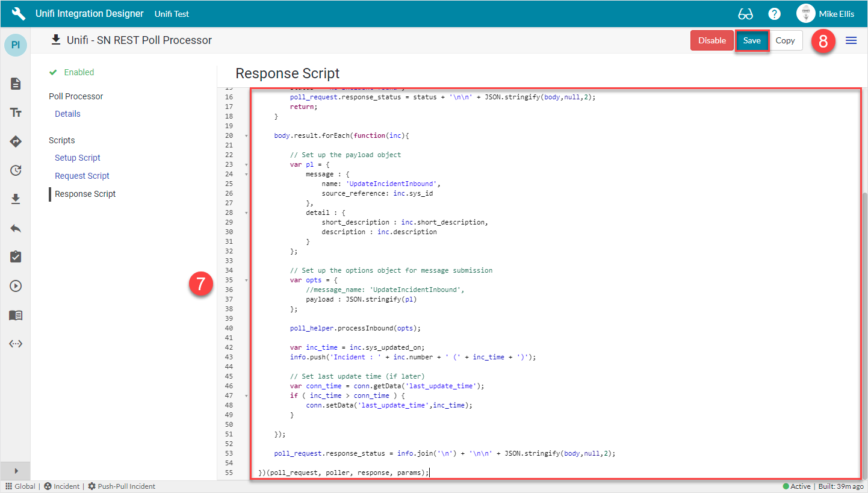This screenshot has width=868, height=493.
Task: Open the Details link under Poll Processor
Action: tap(67, 114)
